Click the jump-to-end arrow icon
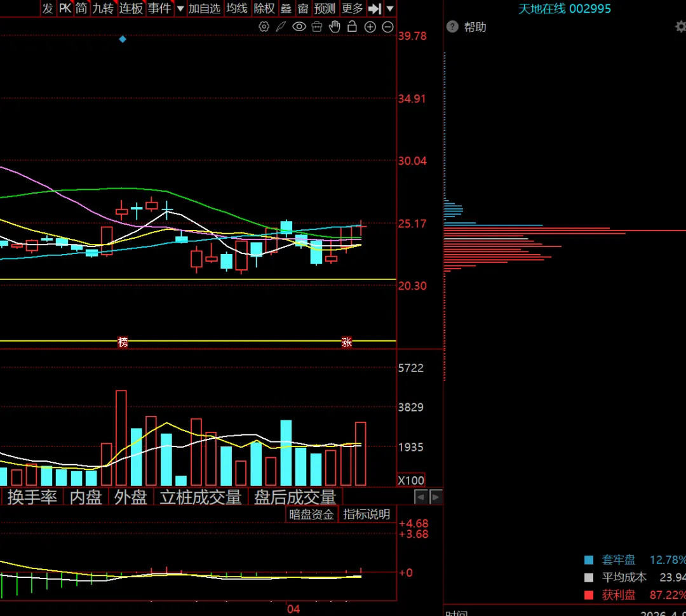The height and width of the screenshot is (616, 686). (x=375, y=8)
